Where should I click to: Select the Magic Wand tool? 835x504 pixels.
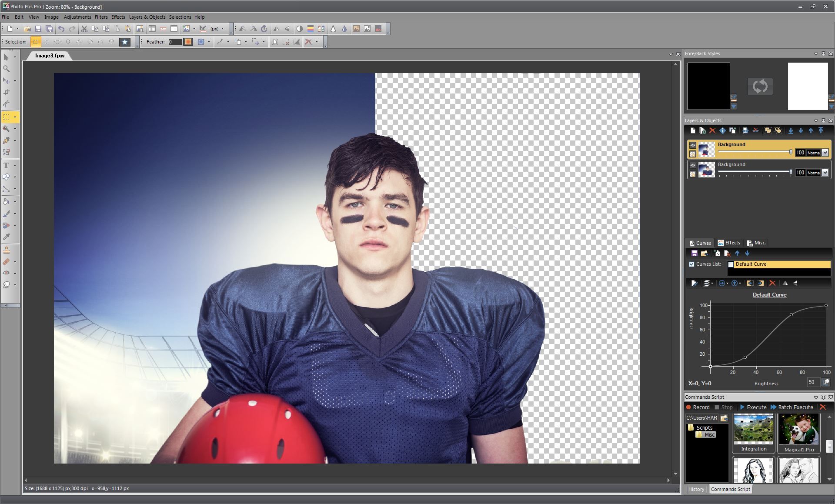pyautogui.click(x=7, y=129)
